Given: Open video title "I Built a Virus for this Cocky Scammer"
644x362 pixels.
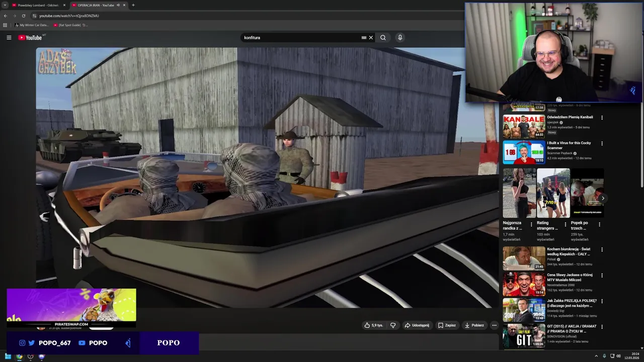Looking at the screenshot, I should (569, 145).
